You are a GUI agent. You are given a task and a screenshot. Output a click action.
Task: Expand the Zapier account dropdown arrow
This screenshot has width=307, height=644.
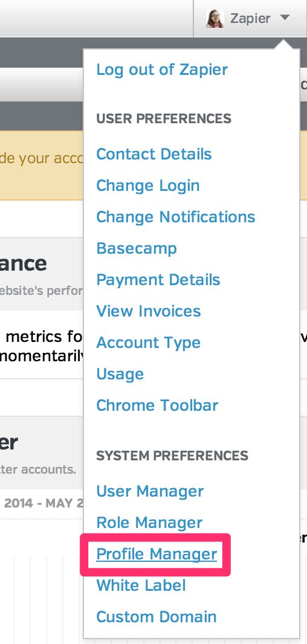pyautogui.click(x=285, y=18)
